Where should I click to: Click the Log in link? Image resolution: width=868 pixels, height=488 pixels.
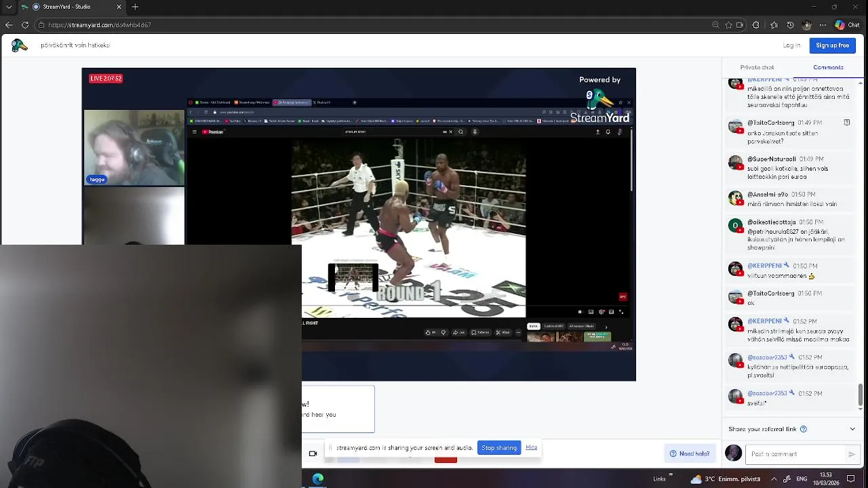tap(791, 45)
